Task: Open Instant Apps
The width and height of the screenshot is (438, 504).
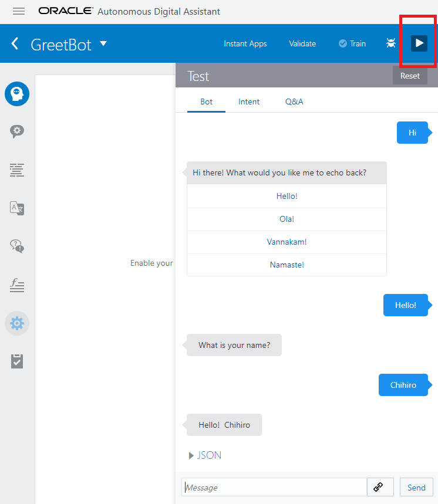Action: pos(245,43)
